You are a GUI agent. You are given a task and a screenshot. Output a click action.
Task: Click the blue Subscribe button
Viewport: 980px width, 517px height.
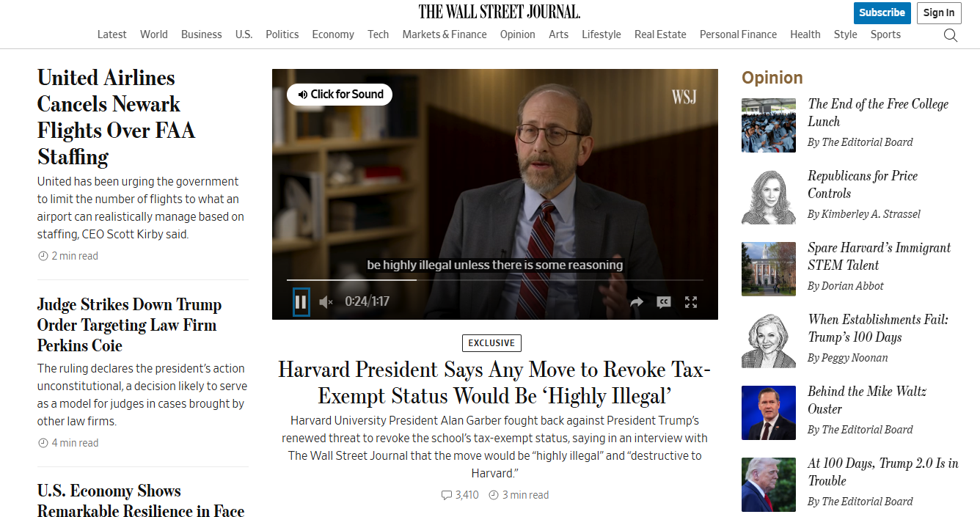(x=882, y=12)
